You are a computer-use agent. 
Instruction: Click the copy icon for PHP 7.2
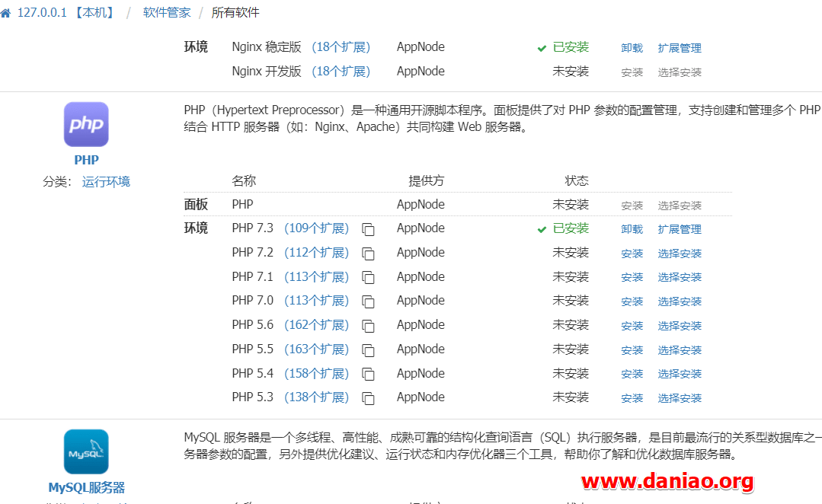[369, 254]
